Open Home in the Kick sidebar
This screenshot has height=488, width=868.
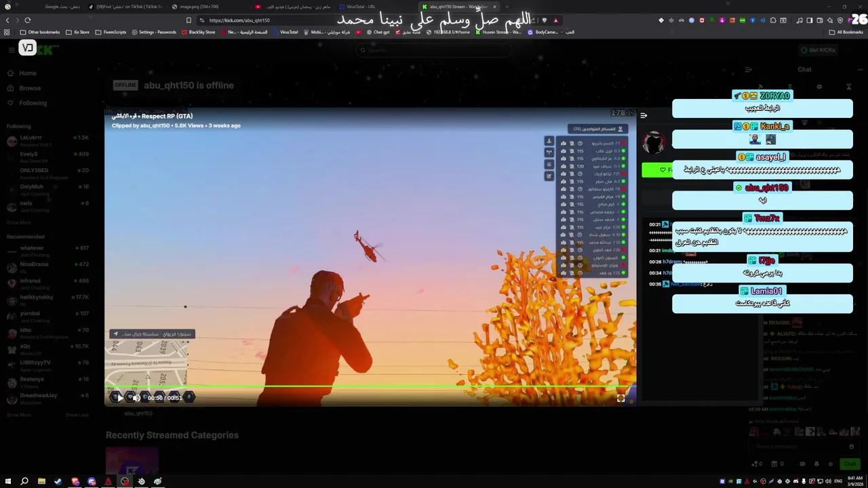click(28, 73)
